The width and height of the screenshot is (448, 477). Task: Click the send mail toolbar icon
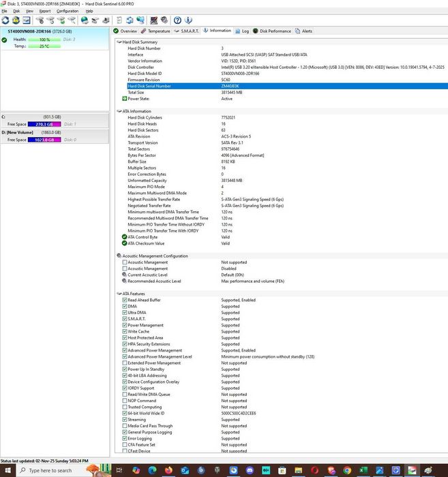tap(95, 20)
